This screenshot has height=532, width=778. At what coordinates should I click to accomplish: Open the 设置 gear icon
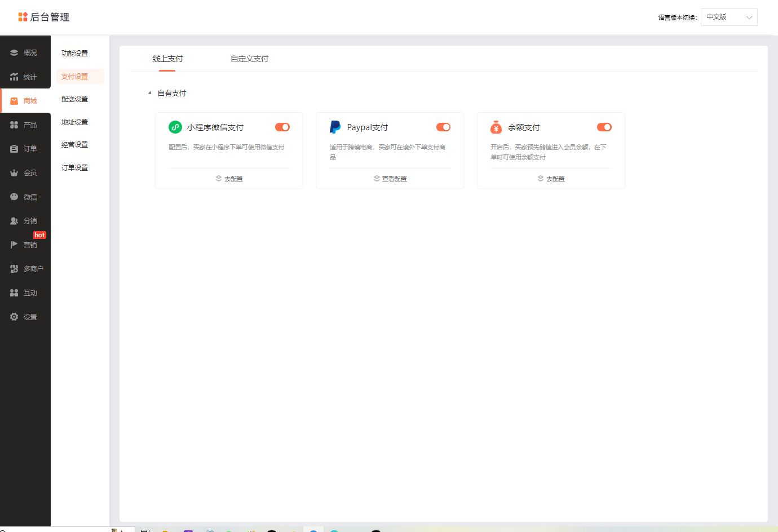coord(14,317)
